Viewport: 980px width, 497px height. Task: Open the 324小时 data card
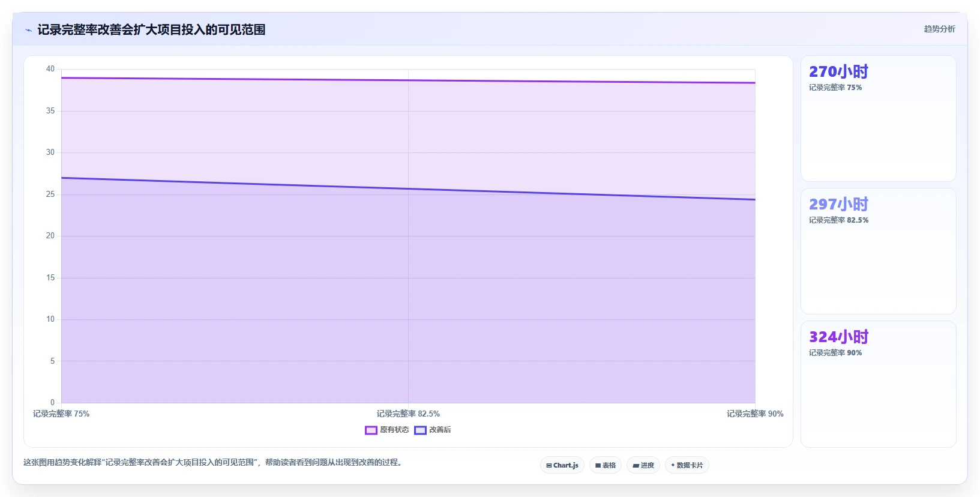click(879, 384)
